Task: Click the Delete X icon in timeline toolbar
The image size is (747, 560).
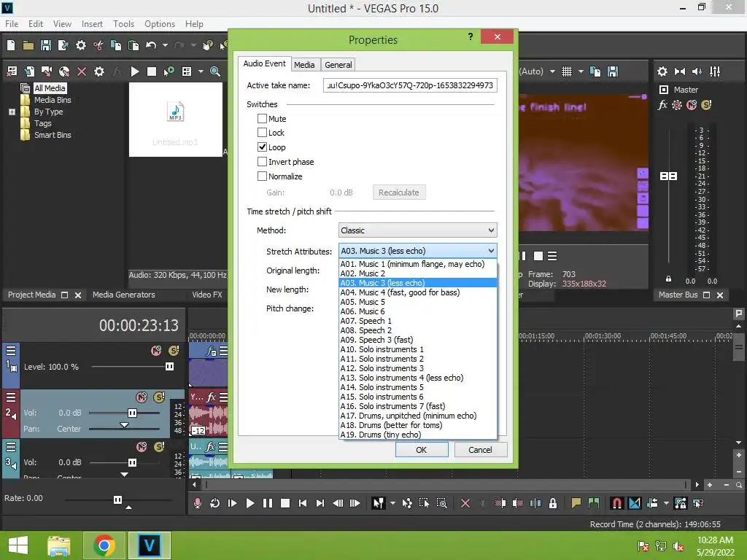Action: (465, 503)
